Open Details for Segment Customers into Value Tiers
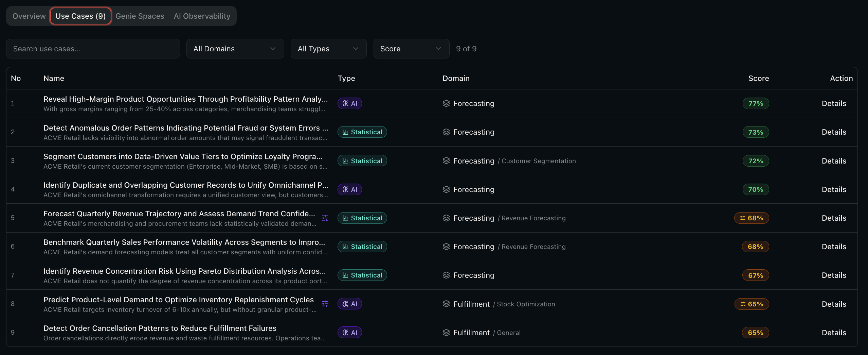 [x=834, y=161]
